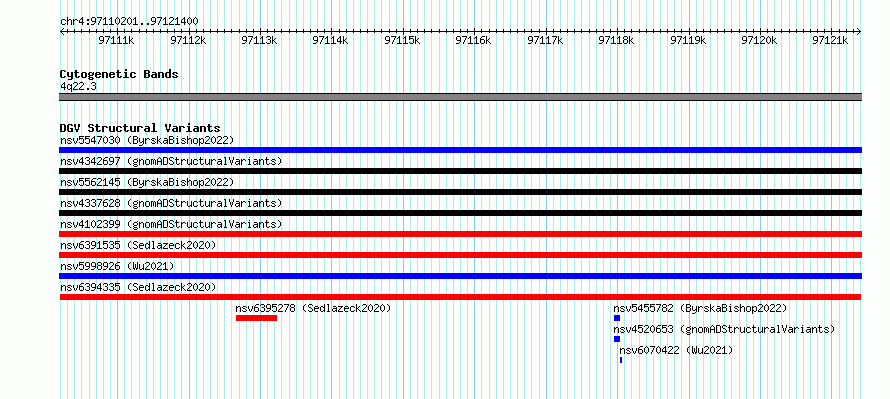890x399 pixels.
Task: Click the 97117k ruler tick
Action: (545, 39)
